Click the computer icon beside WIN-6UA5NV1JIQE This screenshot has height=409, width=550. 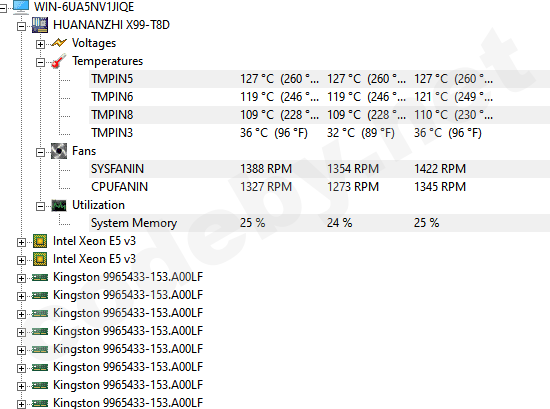point(21,7)
